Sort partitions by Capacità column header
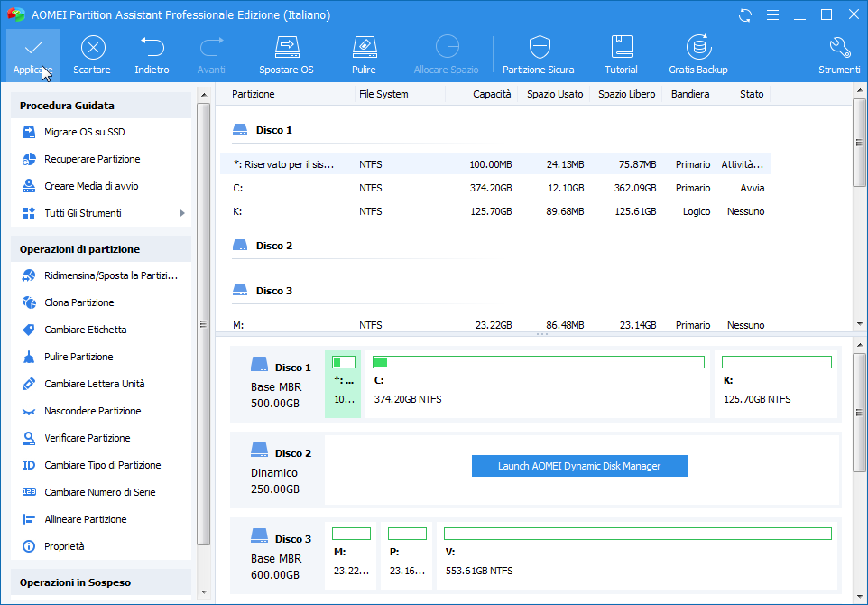This screenshot has height=605, width=868. tap(492, 94)
